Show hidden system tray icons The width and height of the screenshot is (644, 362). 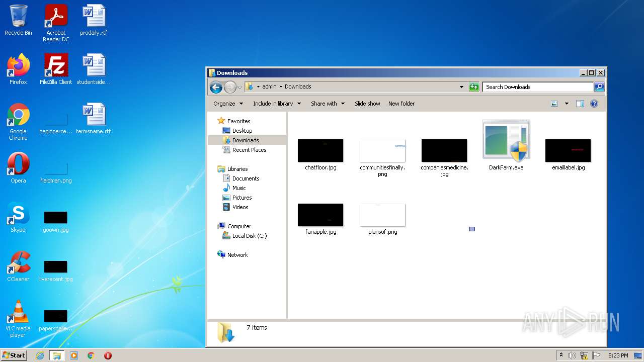pyautogui.click(x=561, y=355)
